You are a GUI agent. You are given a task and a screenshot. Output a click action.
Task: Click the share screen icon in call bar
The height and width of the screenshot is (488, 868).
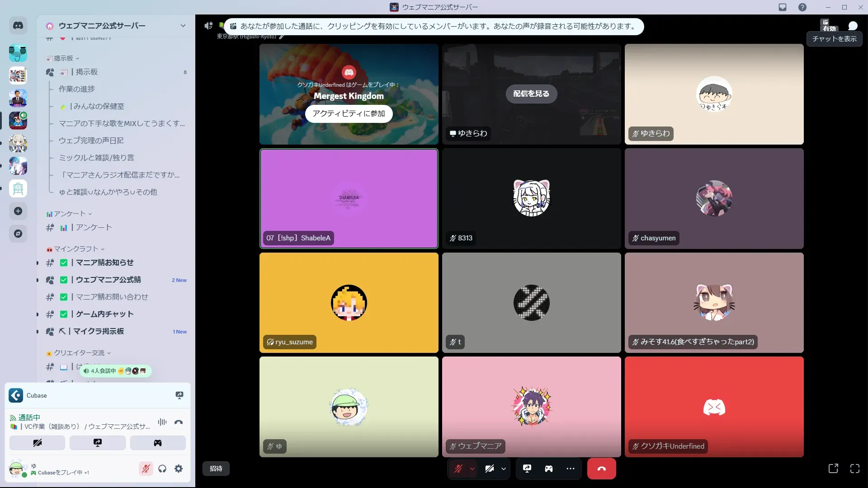point(527,469)
